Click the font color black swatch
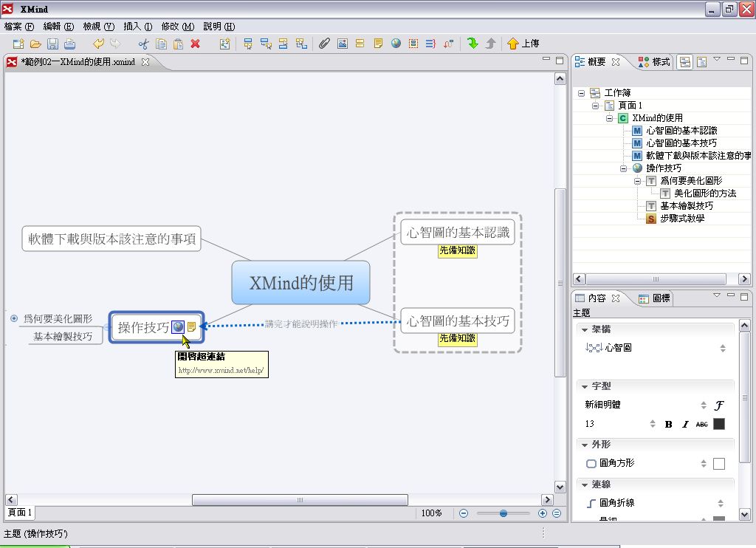Screen dimensions: 756x548 click(x=719, y=424)
